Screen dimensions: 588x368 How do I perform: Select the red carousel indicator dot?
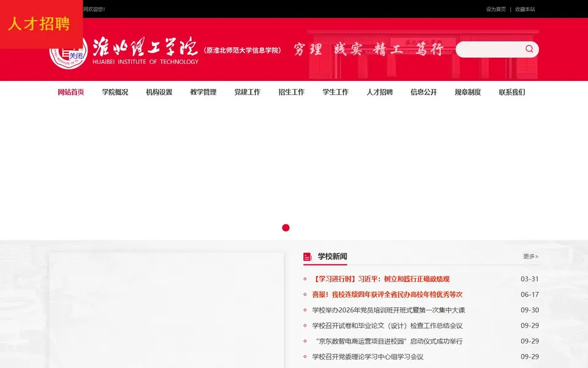(x=286, y=228)
